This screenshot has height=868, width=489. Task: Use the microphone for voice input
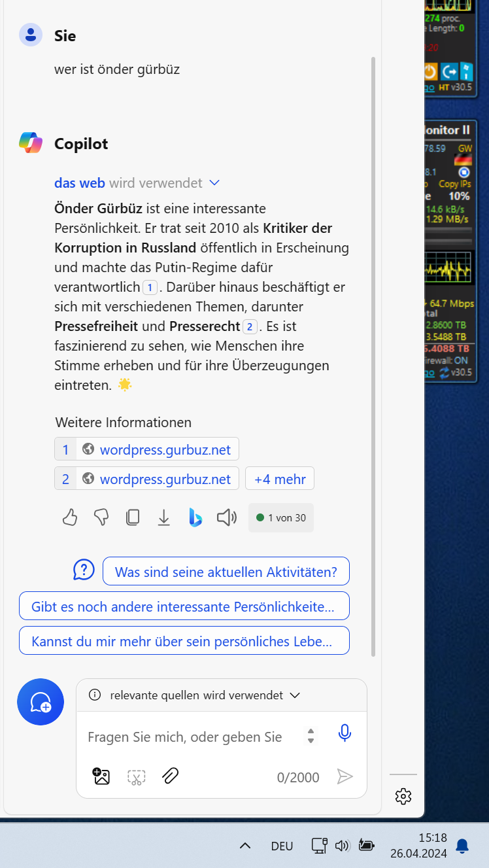[345, 733]
